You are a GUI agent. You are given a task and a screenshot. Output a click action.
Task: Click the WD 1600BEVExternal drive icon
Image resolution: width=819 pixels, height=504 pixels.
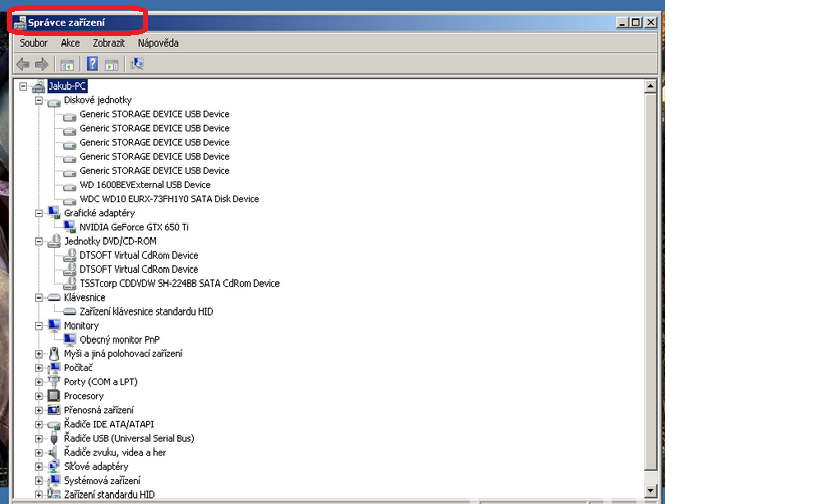click(69, 186)
